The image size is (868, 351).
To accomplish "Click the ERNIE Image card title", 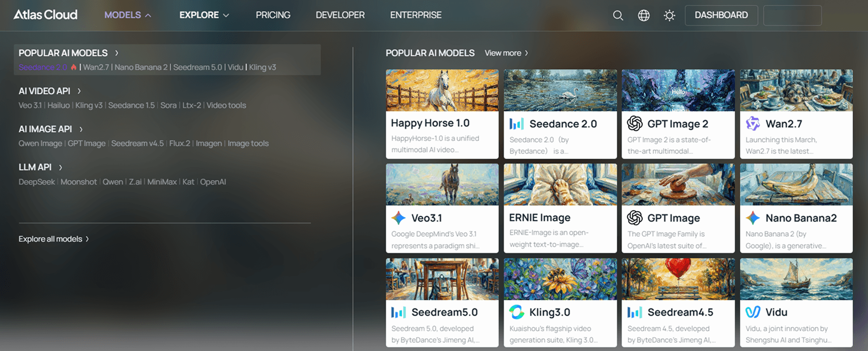I will (540, 217).
